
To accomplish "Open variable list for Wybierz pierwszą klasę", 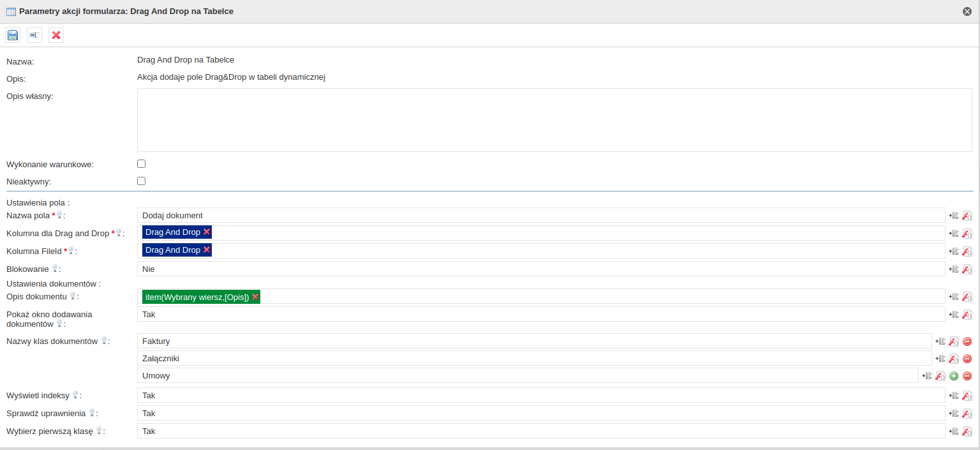I will click(954, 431).
